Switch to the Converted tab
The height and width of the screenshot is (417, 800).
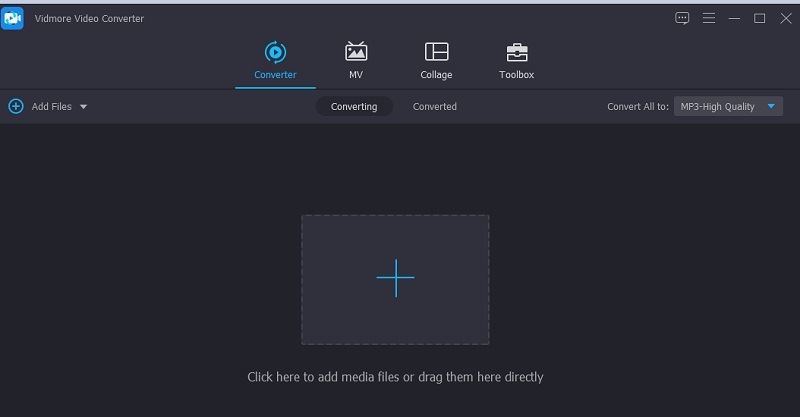[x=434, y=107]
